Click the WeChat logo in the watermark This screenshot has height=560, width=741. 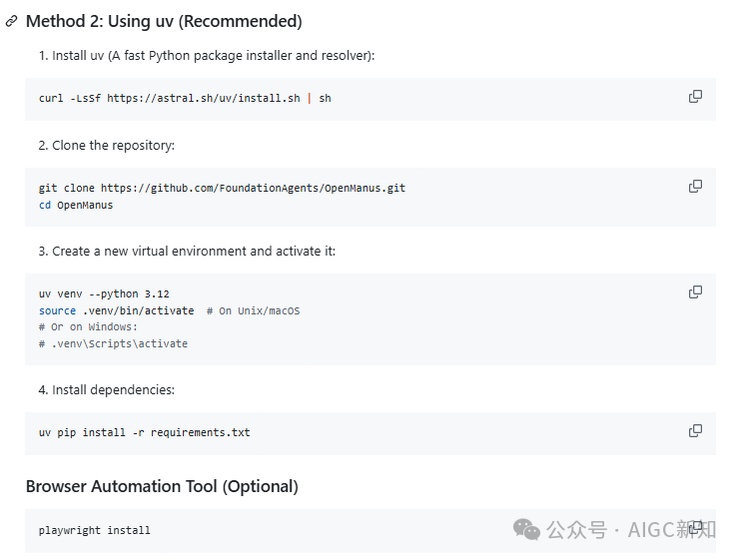pos(527,529)
